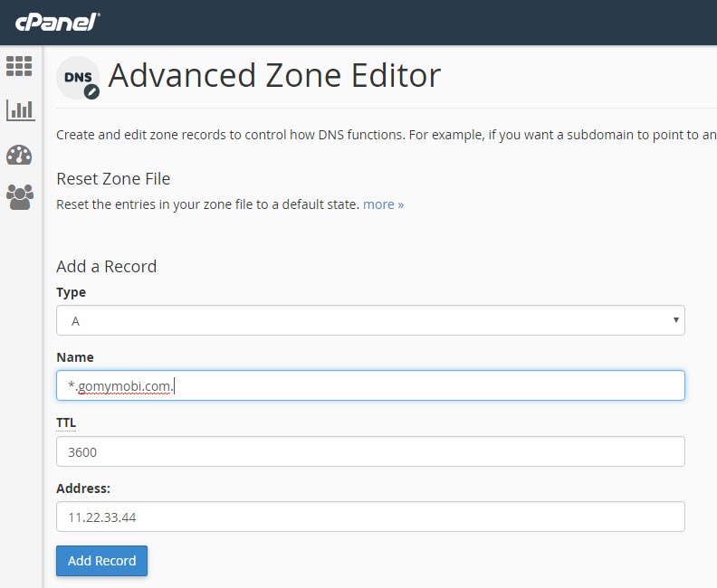
Task: Click the TTL label abbreviation
Action: (x=66, y=422)
